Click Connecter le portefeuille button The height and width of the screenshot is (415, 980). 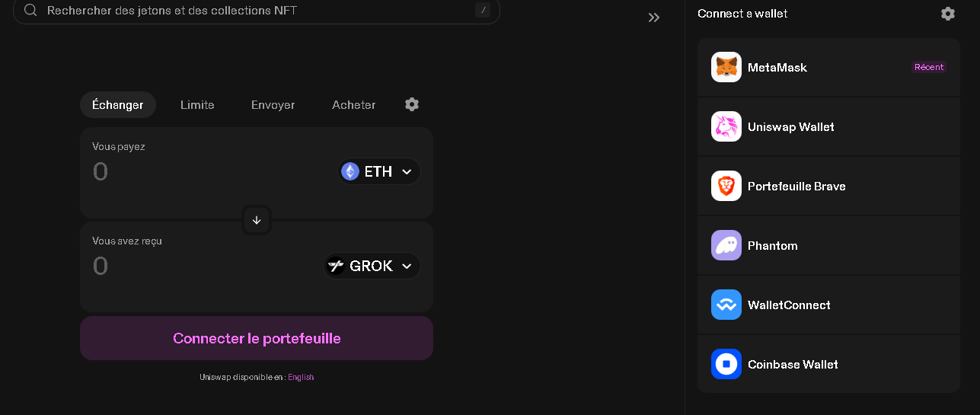257,338
